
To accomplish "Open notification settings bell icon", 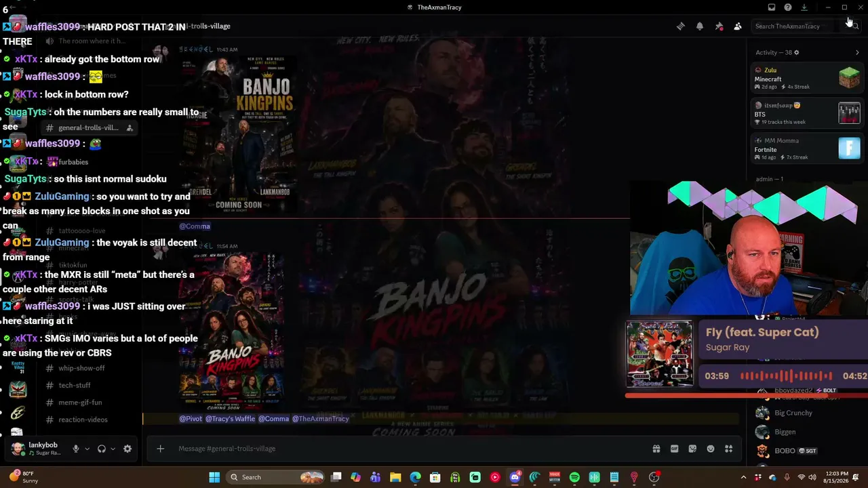I will pyautogui.click(x=700, y=26).
